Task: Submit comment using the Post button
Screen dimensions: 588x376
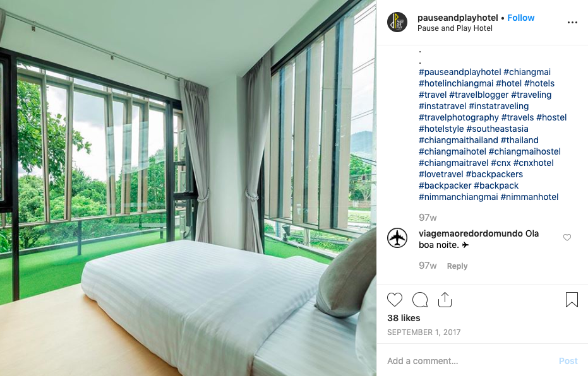Action: [x=568, y=361]
